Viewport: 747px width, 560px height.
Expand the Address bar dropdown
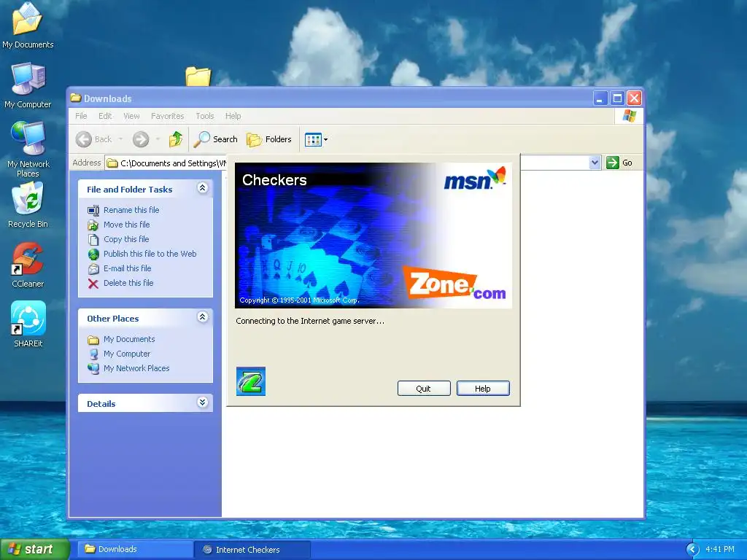[x=595, y=163]
